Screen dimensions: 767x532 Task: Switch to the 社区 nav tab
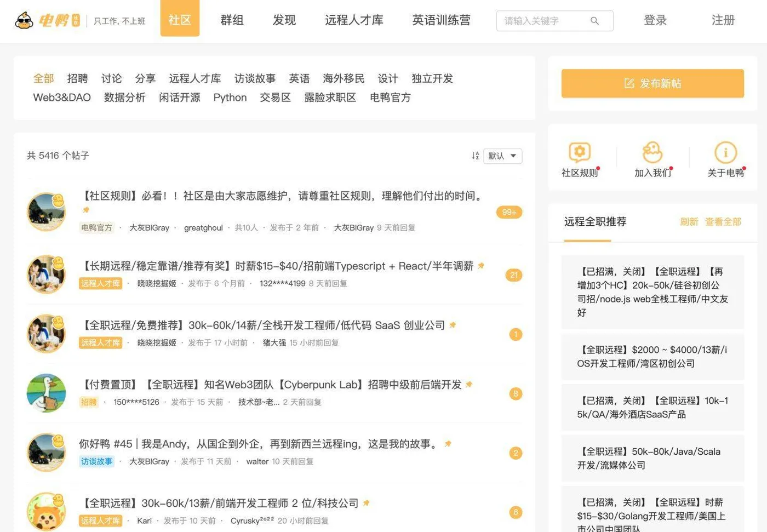click(x=180, y=18)
